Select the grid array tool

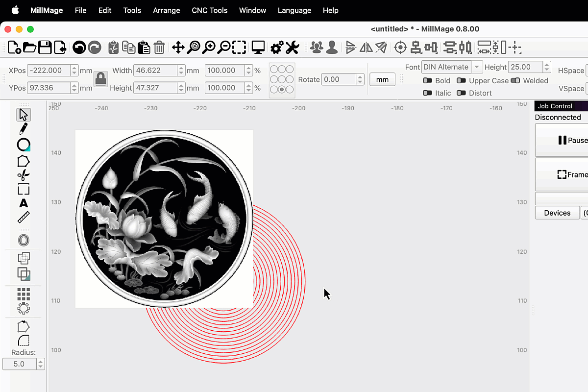[23, 294]
